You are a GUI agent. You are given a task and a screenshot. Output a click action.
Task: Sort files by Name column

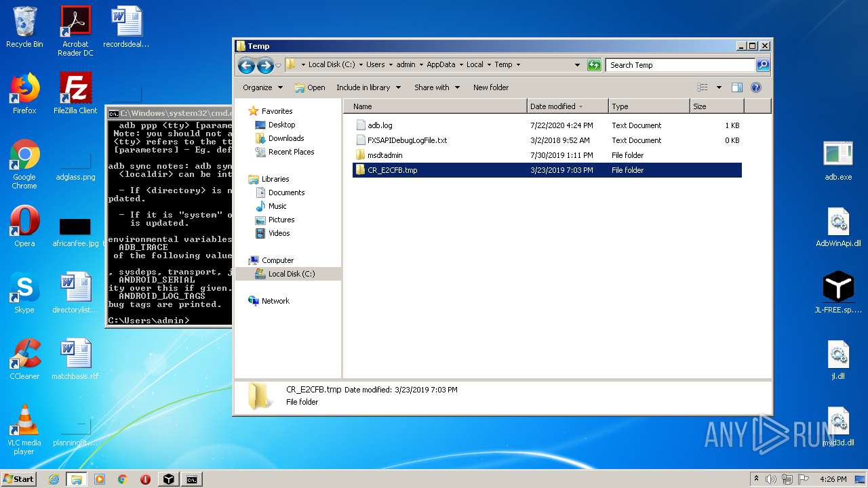point(435,106)
